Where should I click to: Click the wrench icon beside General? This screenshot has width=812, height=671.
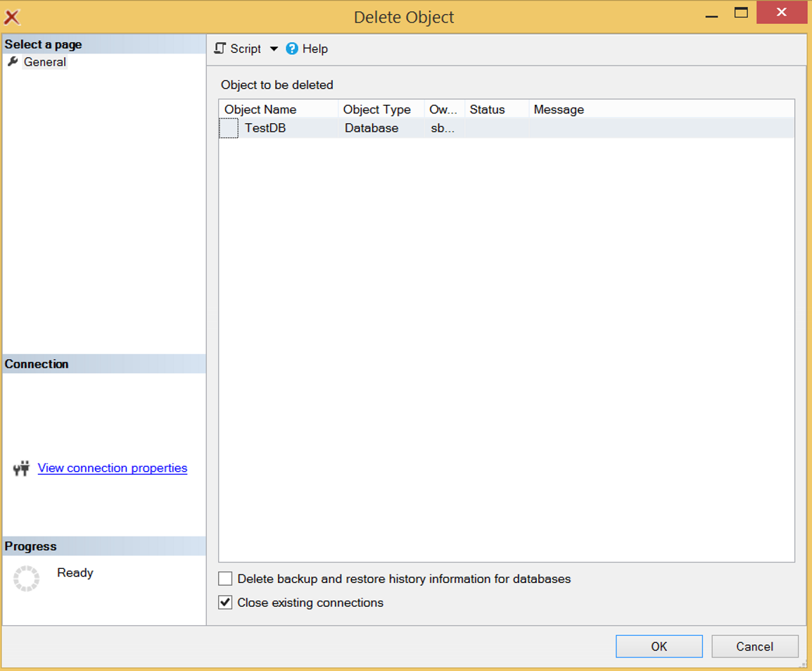13,62
